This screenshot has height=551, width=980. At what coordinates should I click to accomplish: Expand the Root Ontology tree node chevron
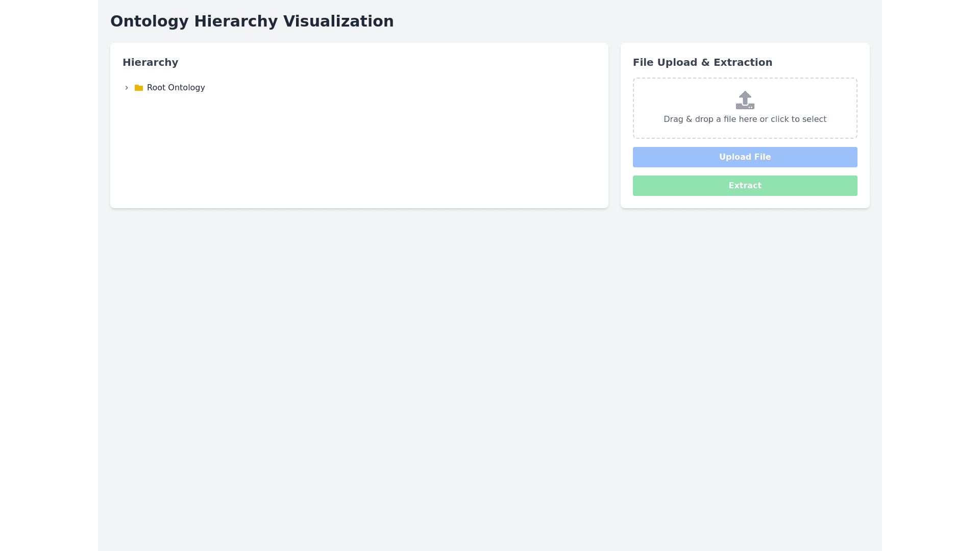click(x=127, y=88)
